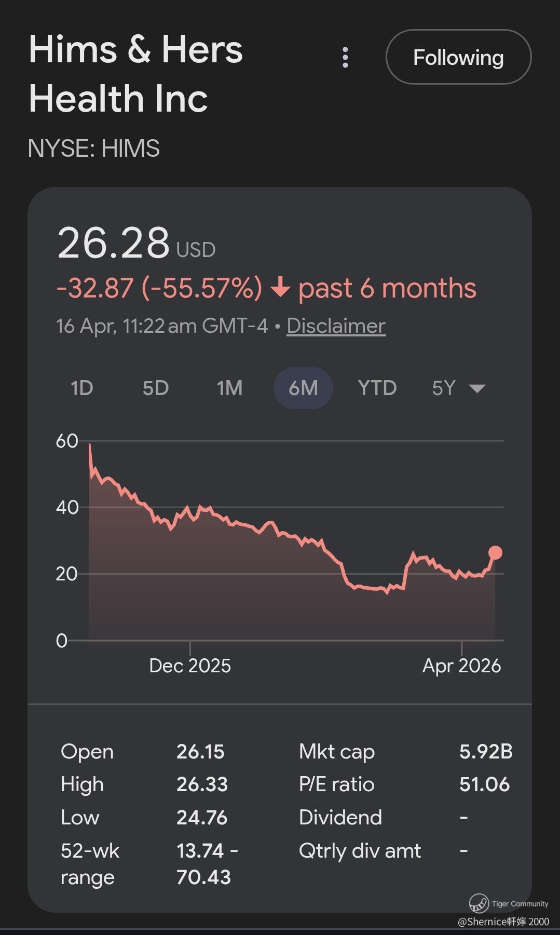Viewport: 560px width, 935px height.
Task: Click the NYSE: HIMS ticker label
Action: tap(94, 148)
